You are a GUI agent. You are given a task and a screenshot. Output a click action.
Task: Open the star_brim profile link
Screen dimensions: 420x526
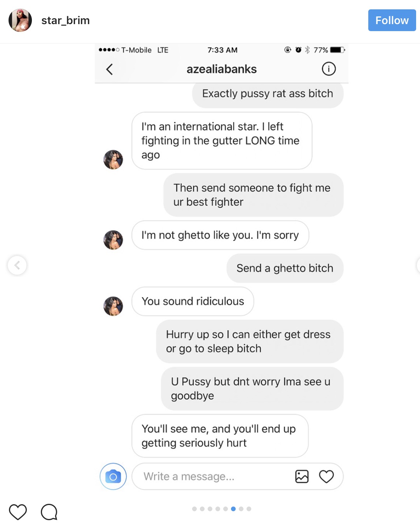pos(65,20)
